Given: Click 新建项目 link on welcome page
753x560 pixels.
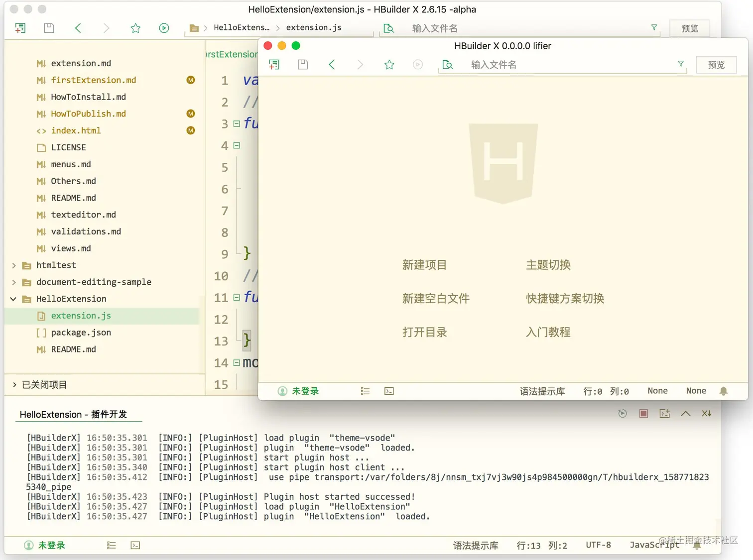Looking at the screenshot, I should point(424,265).
